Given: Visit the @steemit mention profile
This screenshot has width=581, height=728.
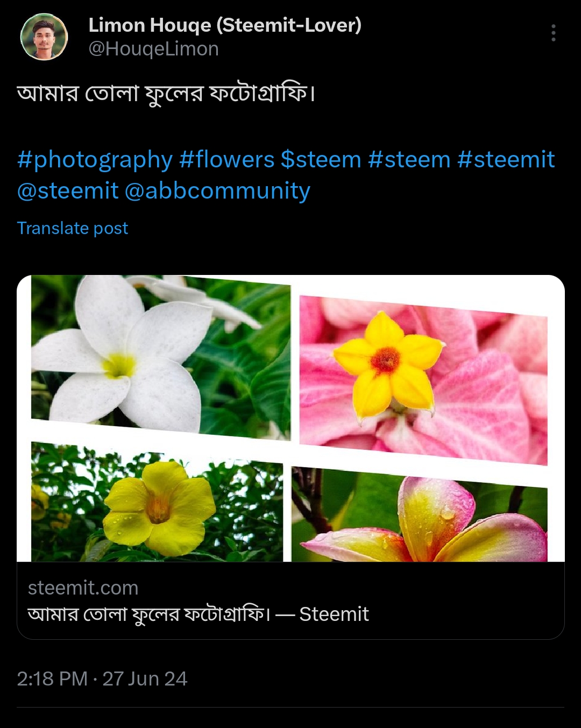Looking at the screenshot, I should click(68, 190).
